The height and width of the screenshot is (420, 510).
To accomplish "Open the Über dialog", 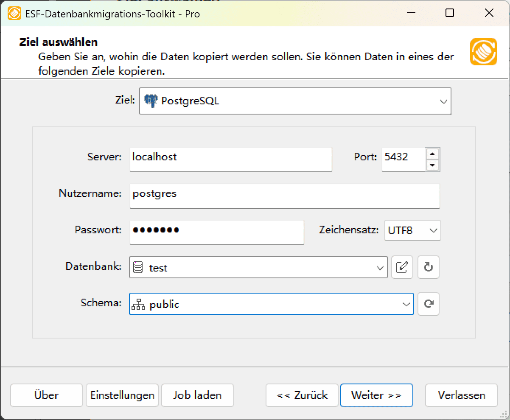I will click(x=46, y=395).
